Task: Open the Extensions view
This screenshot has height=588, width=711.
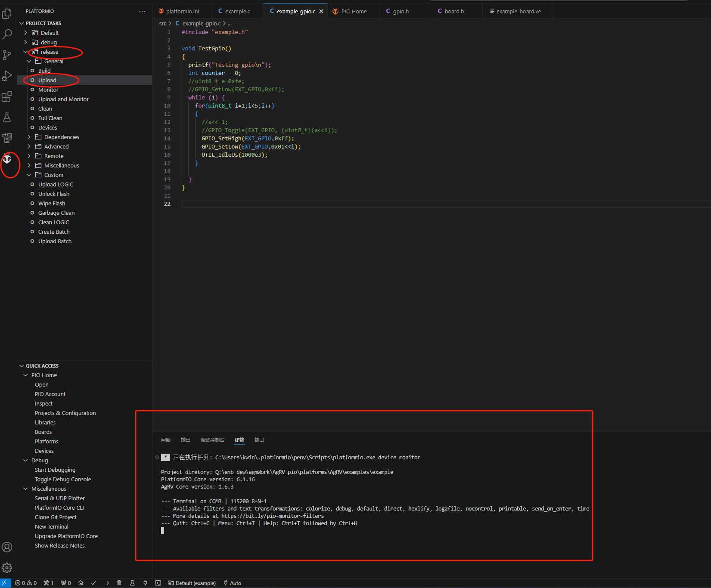Action: (x=7, y=96)
